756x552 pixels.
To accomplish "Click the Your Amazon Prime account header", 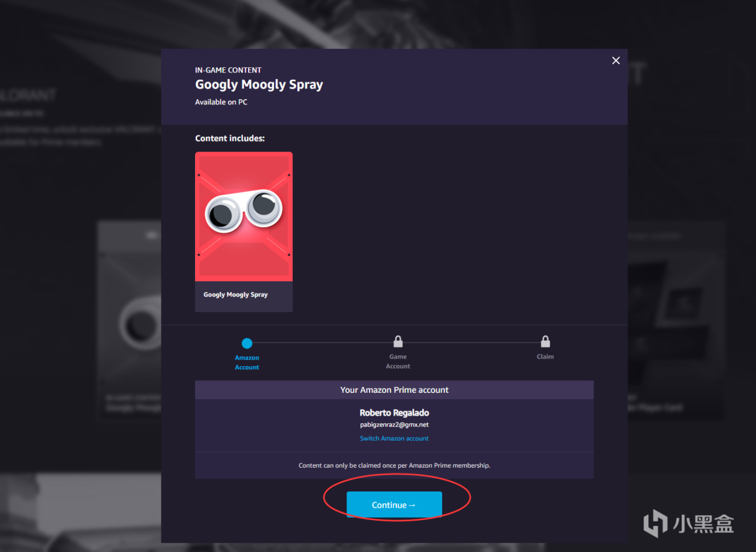I will (394, 390).
